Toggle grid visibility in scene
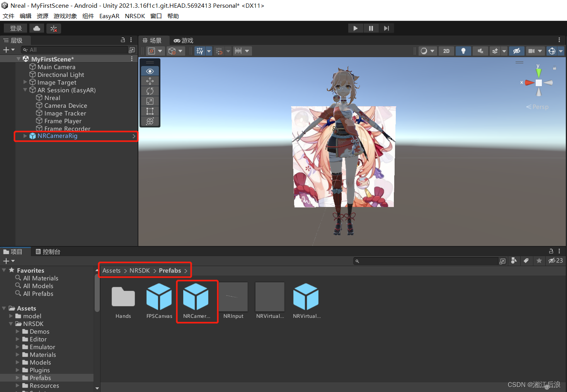The image size is (567, 392). pos(199,51)
